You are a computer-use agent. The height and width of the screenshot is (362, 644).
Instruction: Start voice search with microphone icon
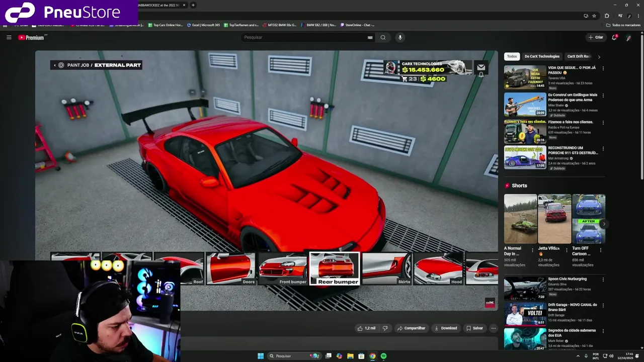pos(400,37)
